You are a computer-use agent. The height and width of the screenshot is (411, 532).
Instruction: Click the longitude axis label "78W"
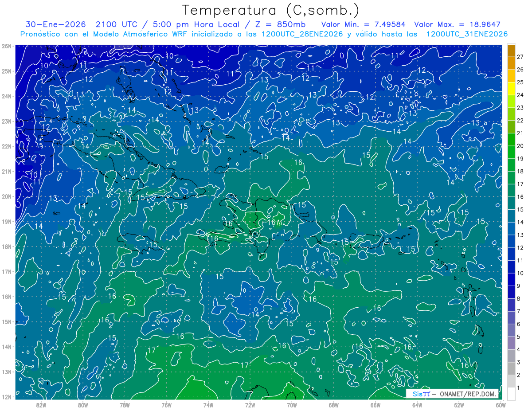pyautogui.click(x=125, y=405)
